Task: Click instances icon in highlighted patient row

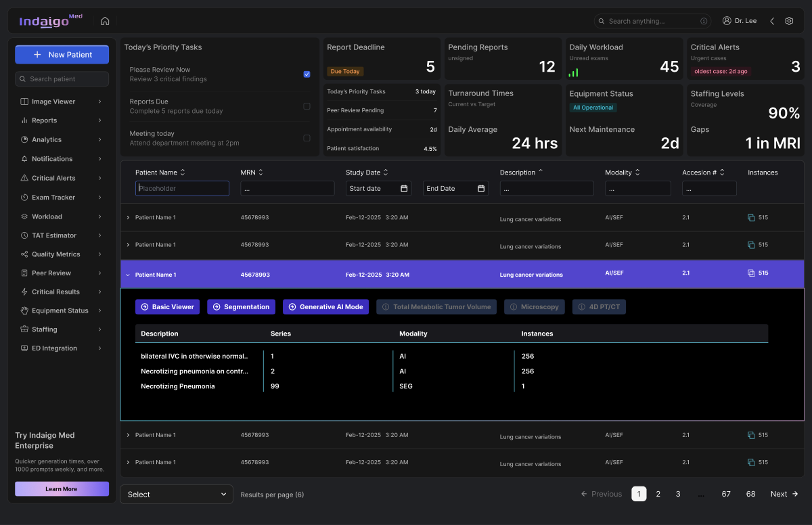Action: click(751, 273)
